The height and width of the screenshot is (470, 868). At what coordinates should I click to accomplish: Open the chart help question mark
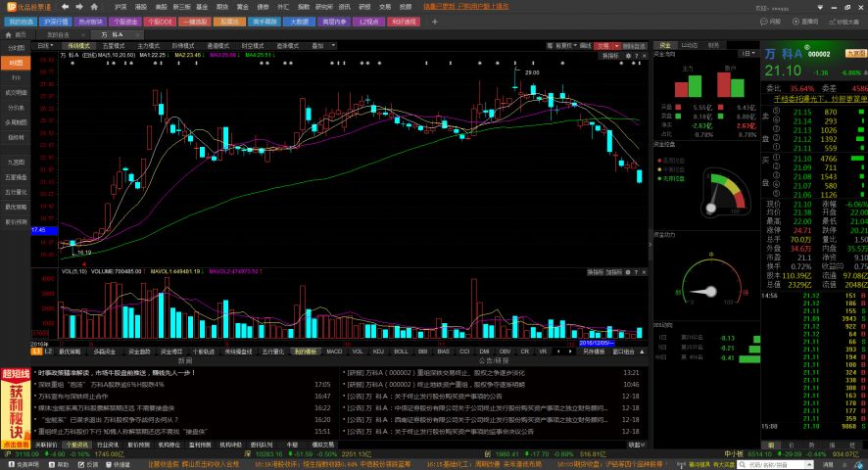[x=636, y=56]
